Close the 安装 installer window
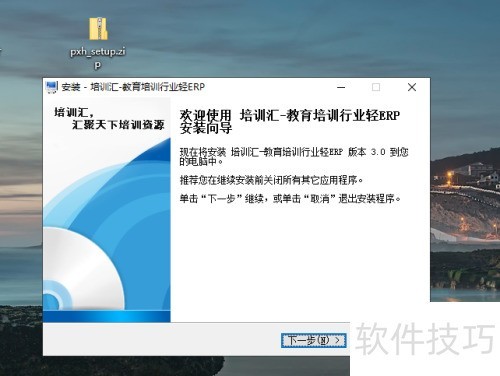Screen dimensions: 500x376 point(412,87)
